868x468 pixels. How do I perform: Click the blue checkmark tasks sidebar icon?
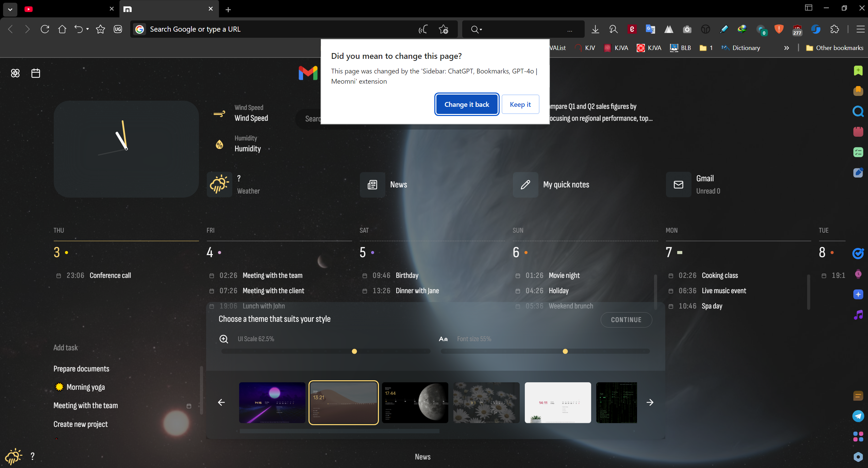click(858, 253)
